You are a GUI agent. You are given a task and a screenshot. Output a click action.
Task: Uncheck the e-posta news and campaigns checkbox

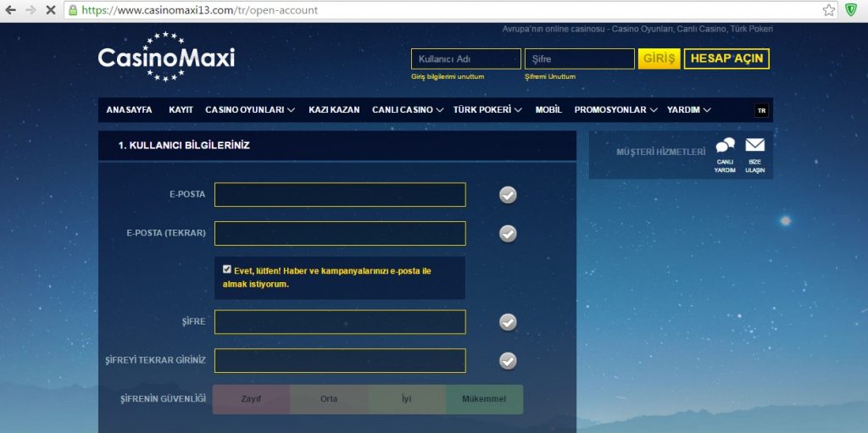click(x=227, y=269)
